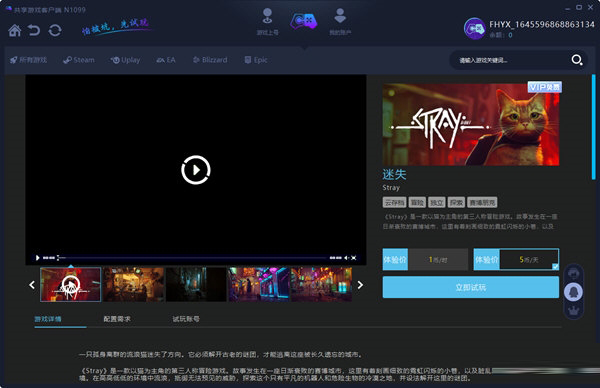Choose the 5 per day trial price option
Viewport: 600px width, 388px height.
(516, 259)
